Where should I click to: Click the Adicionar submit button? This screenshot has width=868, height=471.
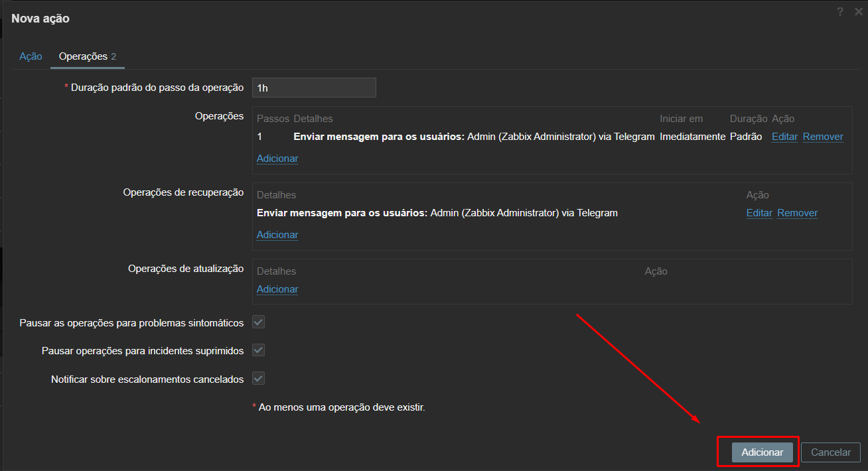[762, 452]
